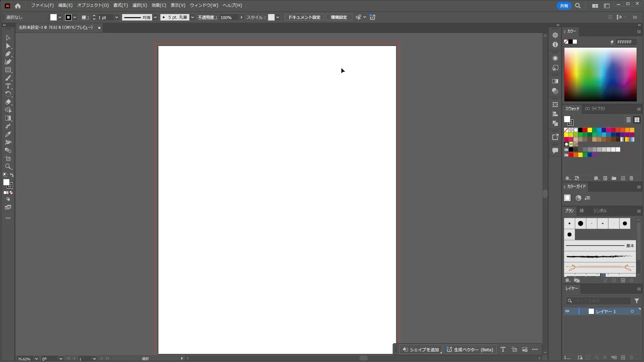The height and width of the screenshot is (362, 644).
Task: Select the Direct Selection tool
Action: (x=8, y=46)
